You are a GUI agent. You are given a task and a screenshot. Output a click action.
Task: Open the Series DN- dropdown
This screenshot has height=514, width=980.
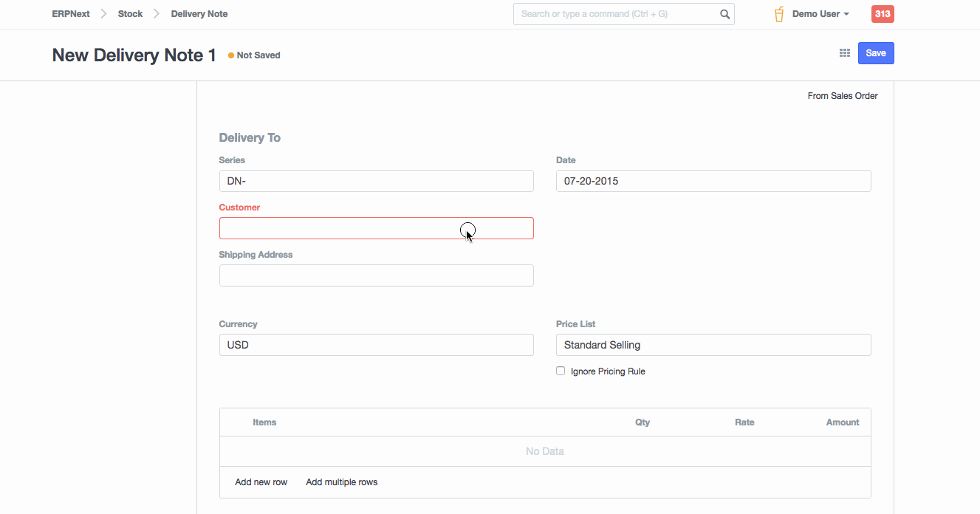(376, 181)
